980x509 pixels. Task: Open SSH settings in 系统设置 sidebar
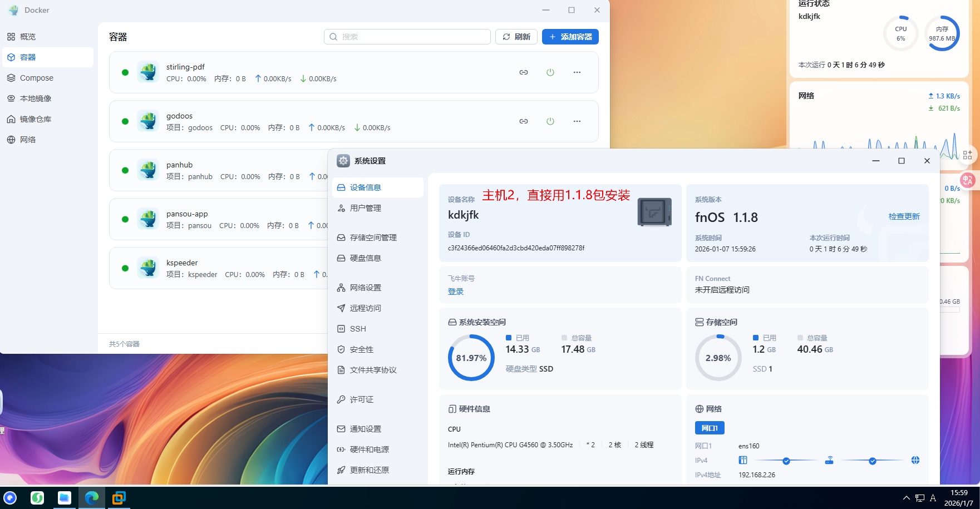pyautogui.click(x=358, y=328)
